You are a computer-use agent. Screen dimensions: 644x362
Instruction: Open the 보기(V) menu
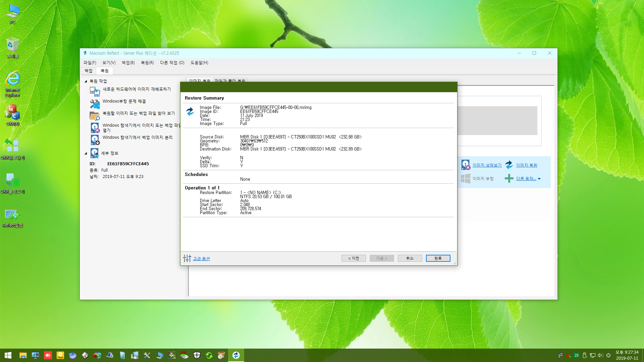coord(109,63)
